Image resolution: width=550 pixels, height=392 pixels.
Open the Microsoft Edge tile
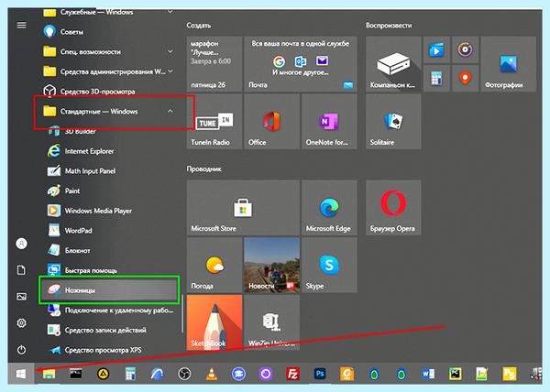point(329,207)
